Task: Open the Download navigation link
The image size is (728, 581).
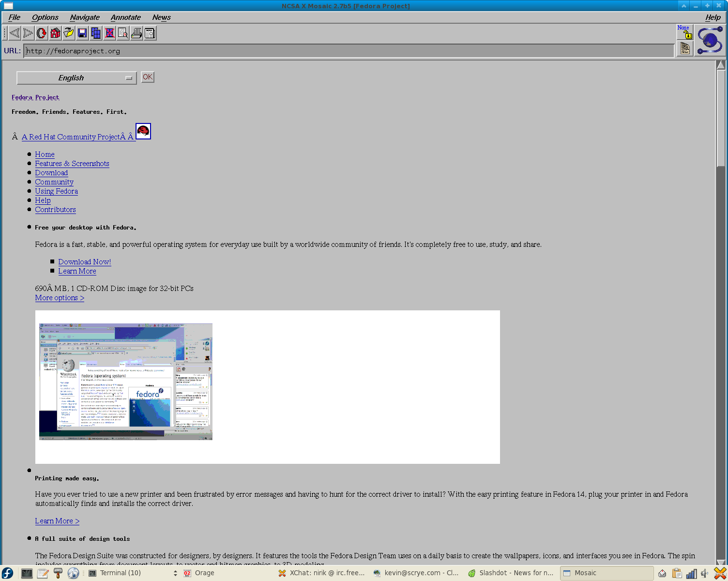Action: (x=51, y=173)
